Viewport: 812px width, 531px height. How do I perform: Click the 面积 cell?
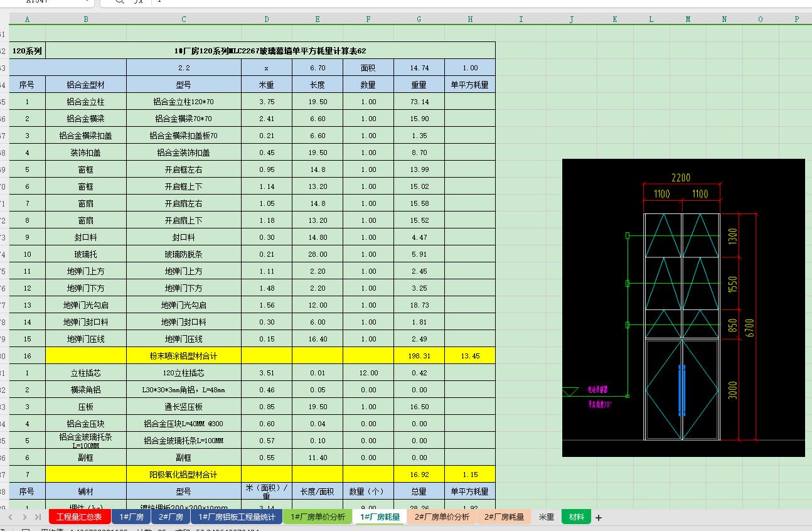368,68
